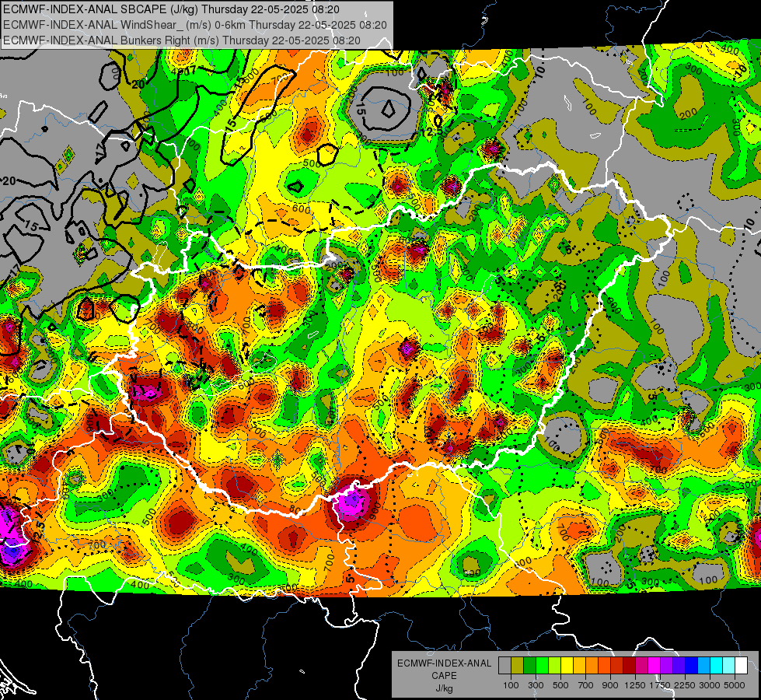The width and height of the screenshot is (761, 700).
Task: Click the bright yellow legend swatch
Action: click(567, 666)
